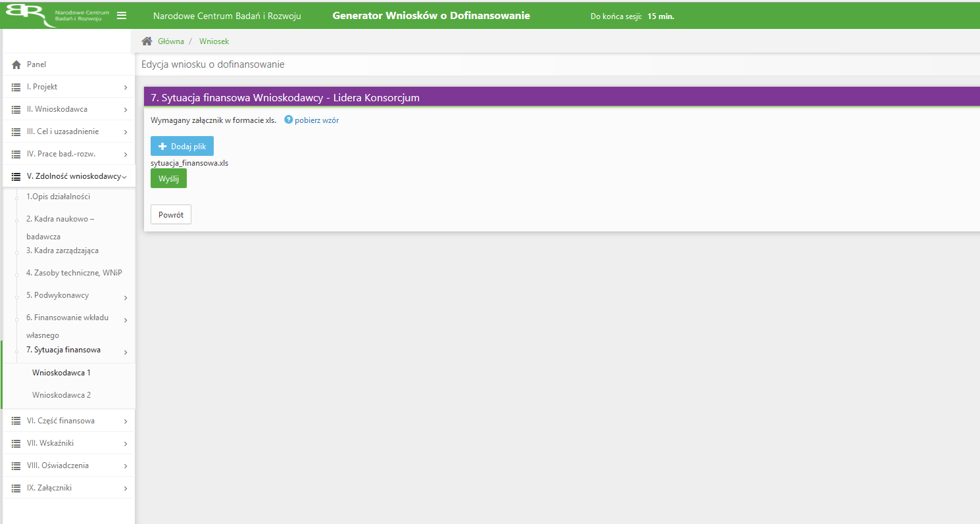
Task: Click list icon beside IX. Załączniki
Action: point(16,488)
